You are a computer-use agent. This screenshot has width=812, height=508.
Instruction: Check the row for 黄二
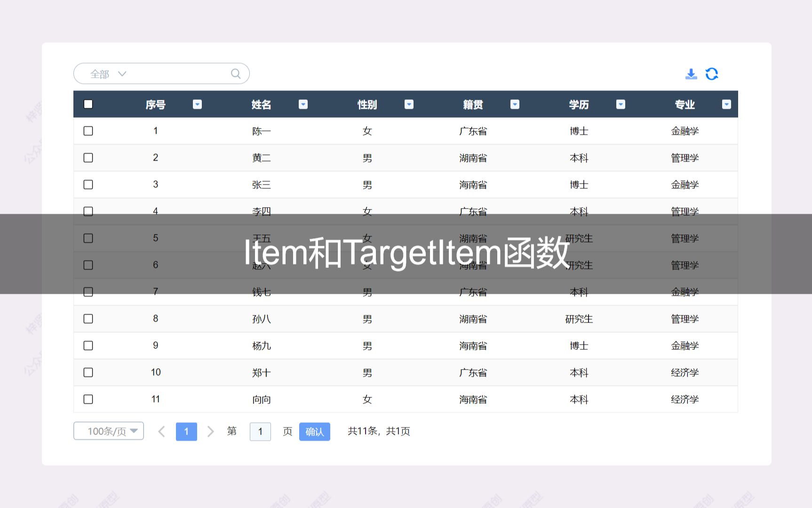click(88, 158)
